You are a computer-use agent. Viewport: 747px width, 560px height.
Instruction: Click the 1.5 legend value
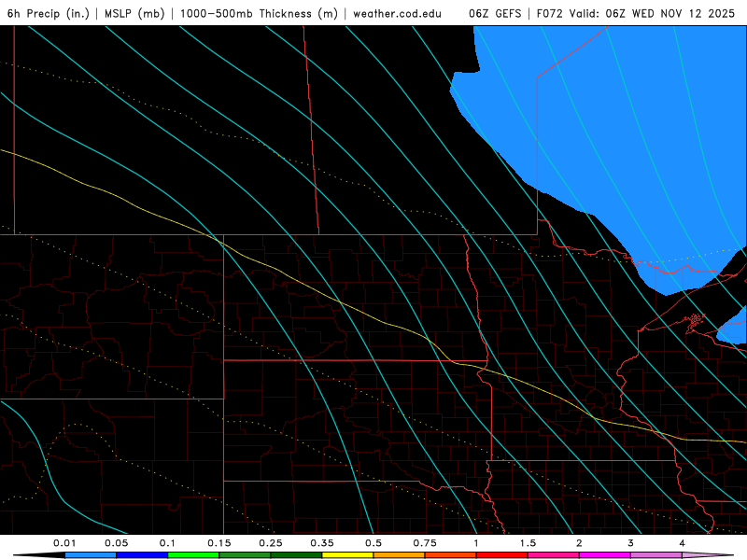coord(528,543)
